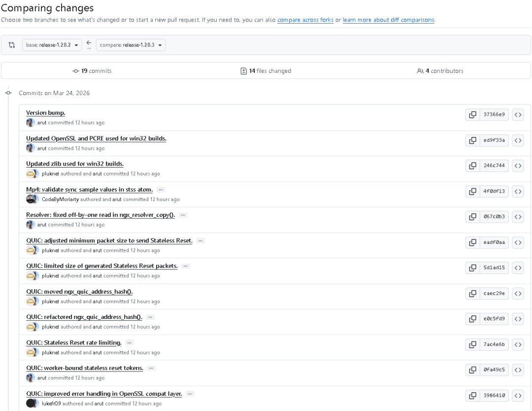Viewport: 532px width, 411px height.
Task: Expand description of limited Stateless Reset size commit
Action: (x=186, y=266)
